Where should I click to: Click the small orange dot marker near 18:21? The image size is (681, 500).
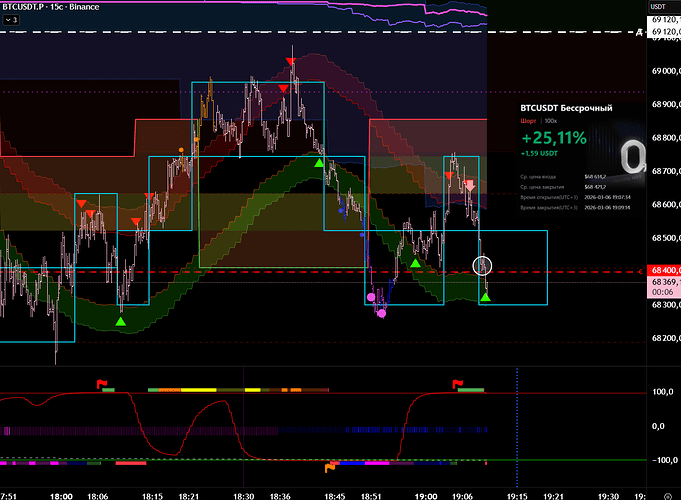180,150
